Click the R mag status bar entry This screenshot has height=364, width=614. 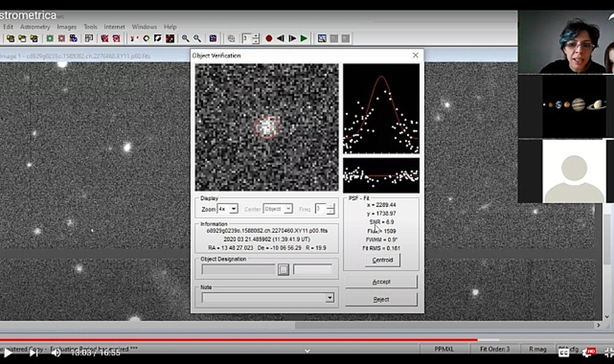pyautogui.click(x=538, y=349)
